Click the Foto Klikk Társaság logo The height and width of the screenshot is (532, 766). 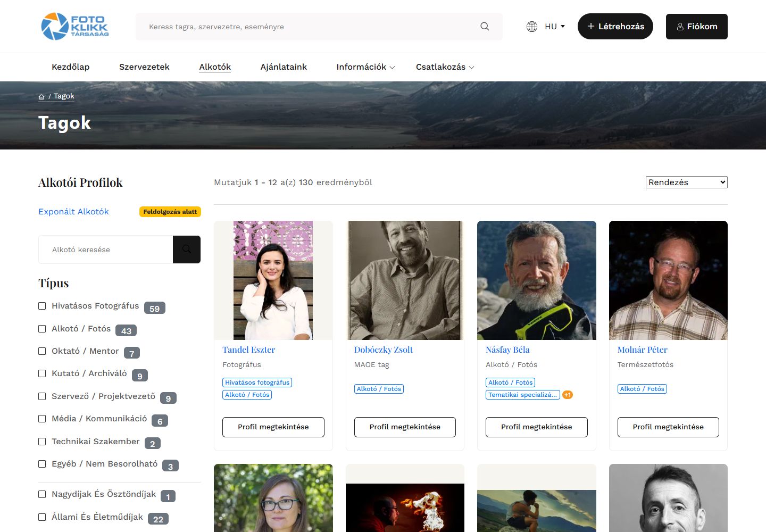pyautogui.click(x=75, y=27)
